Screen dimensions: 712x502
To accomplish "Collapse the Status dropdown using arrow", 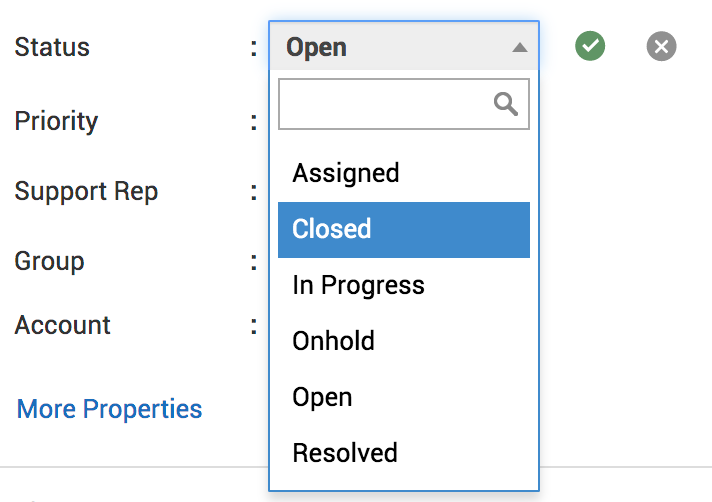I will [518, 47].
